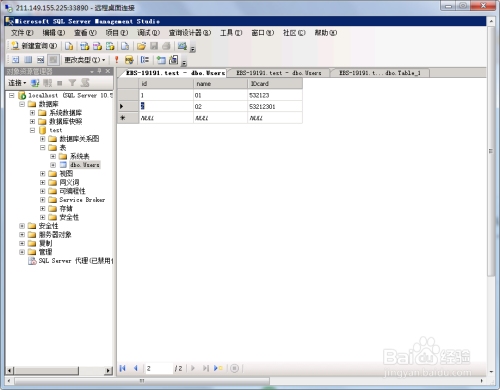The width and height of the screenshot is (500, 390).
Task: Click the 新建查询 (New Query) button
Action: pos(34,46)
